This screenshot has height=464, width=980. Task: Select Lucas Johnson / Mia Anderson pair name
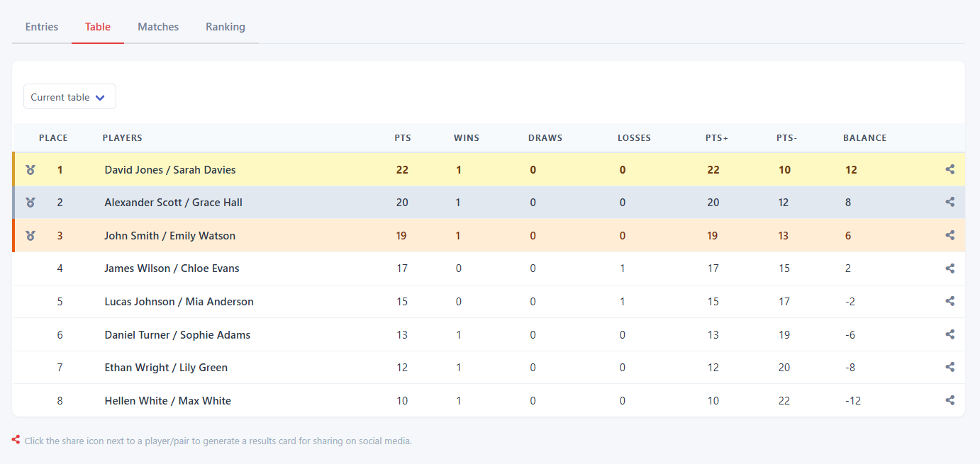[x=179, y=302]
